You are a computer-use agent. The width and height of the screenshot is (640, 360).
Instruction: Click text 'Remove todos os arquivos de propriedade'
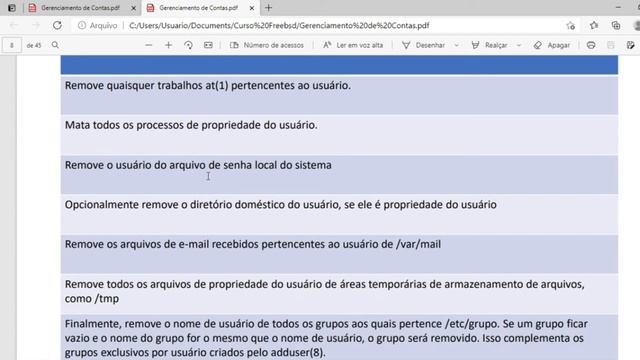166,284
